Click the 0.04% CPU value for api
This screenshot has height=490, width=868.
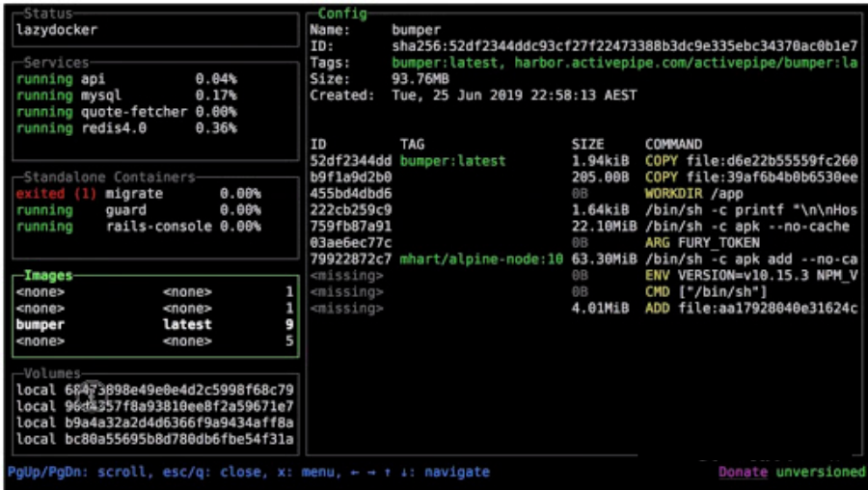[216, 79]
